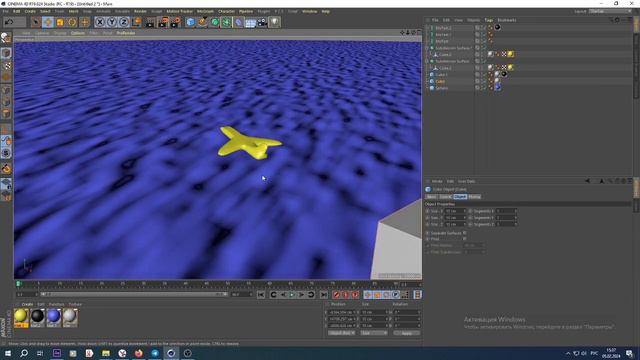Open Render menu in menu bar
640x360 pixels.
[140, 11]
